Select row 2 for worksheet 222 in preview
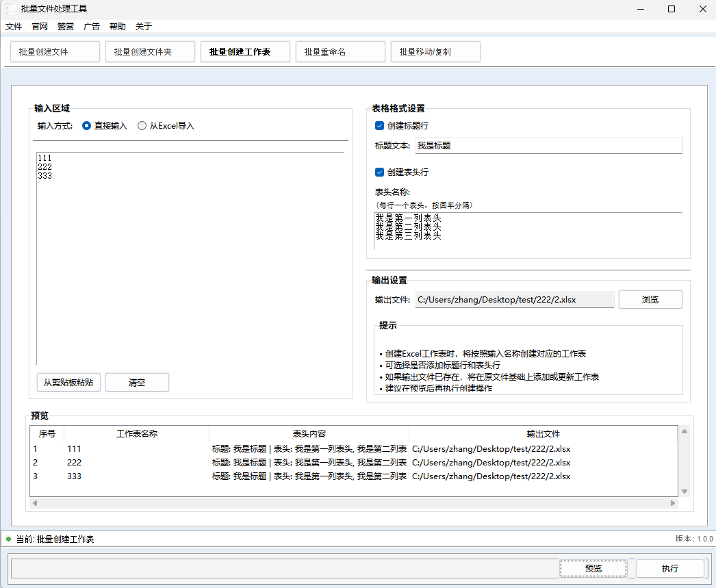Screen dimensions: 716x588 point(205,462)
